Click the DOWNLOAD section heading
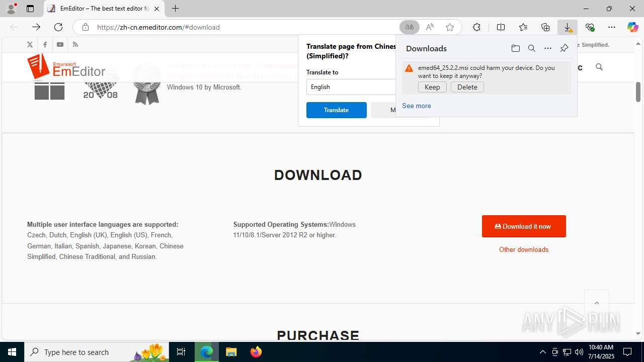This screenshot has width=644, height=362. [x=318, y=175]
